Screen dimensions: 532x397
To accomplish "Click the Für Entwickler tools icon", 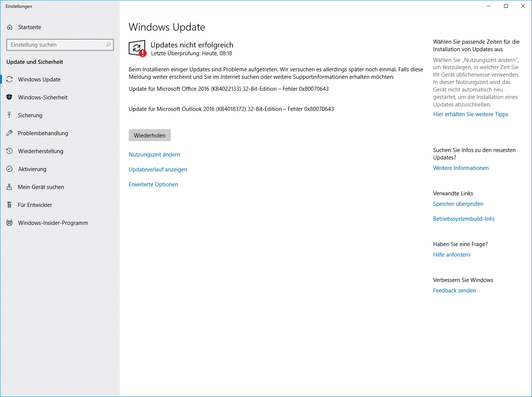I will [x=9, y=205].
